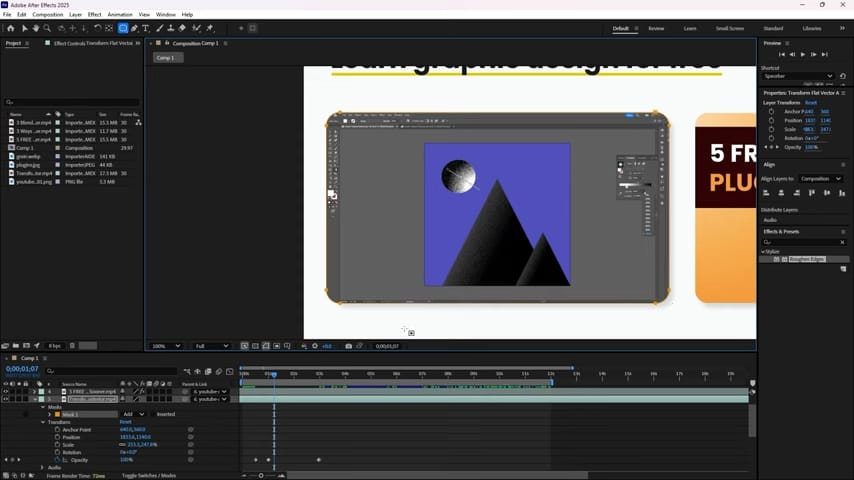Take a snapshot with camera icon

click(349, 346)
